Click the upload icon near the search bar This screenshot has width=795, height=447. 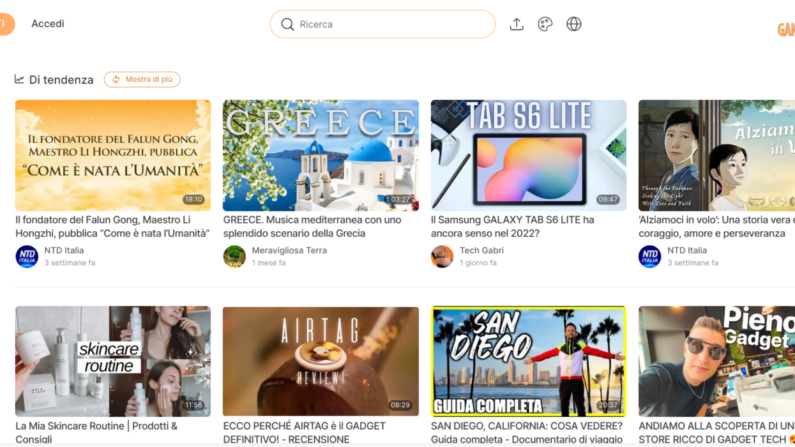(x=517, y=24)
